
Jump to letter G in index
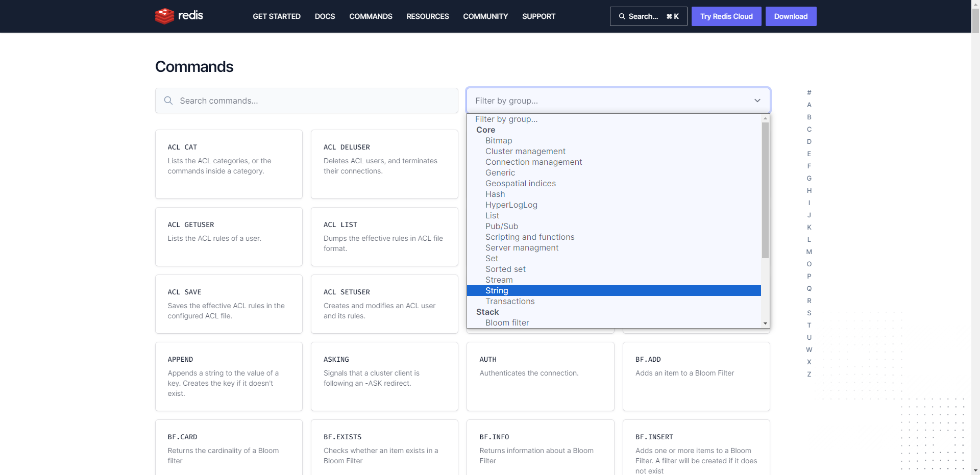[809, 178]
